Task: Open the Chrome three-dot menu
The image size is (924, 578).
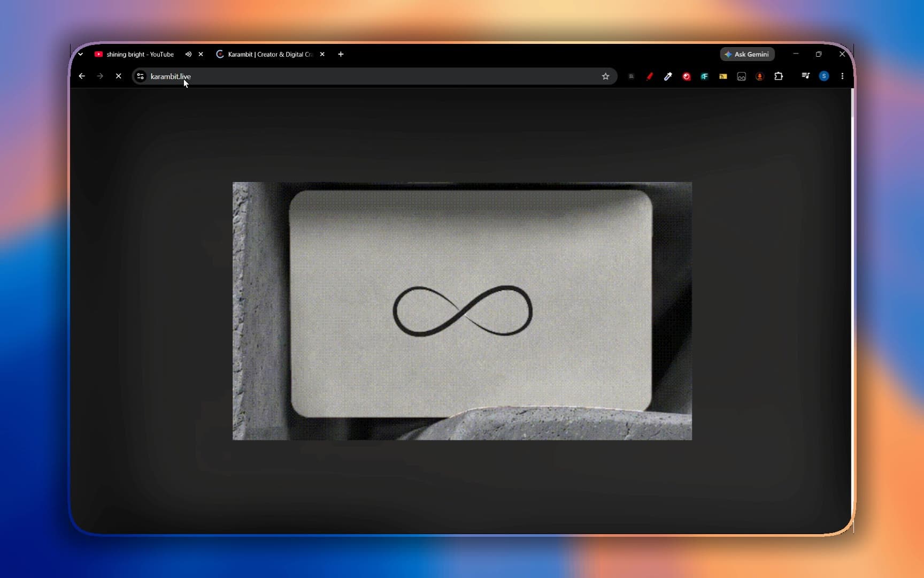Action: [842, 76]
